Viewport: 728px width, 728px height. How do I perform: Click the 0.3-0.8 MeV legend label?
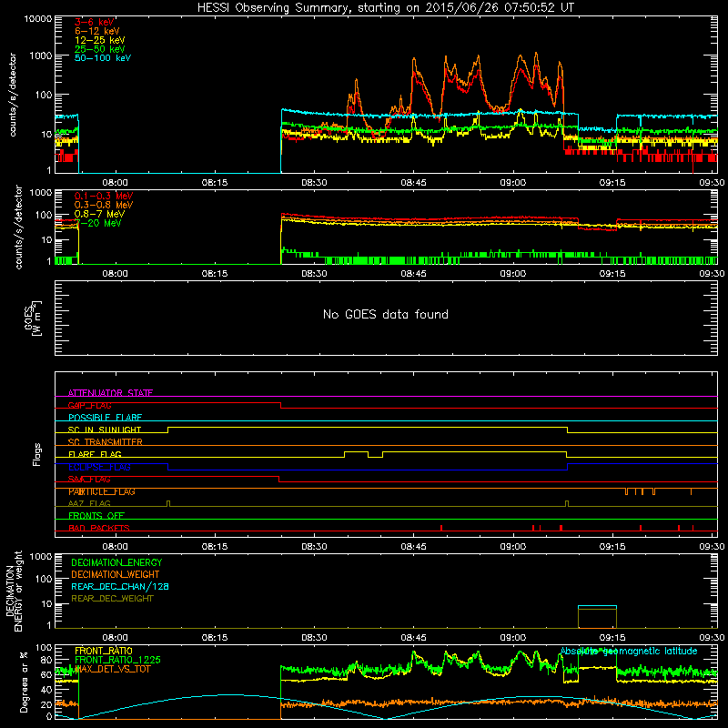[104, 205]
